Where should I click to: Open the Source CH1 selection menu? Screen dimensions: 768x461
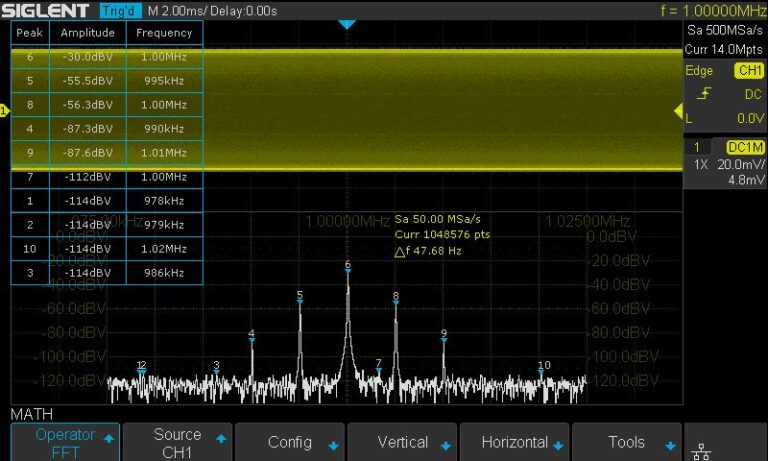pos(177,442)
